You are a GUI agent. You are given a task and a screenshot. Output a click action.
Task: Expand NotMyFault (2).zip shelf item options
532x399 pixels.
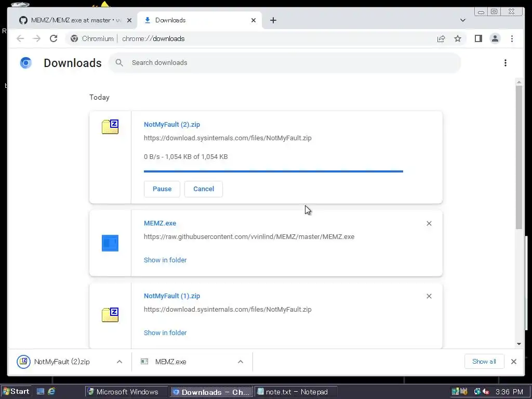tap(119, 362)
